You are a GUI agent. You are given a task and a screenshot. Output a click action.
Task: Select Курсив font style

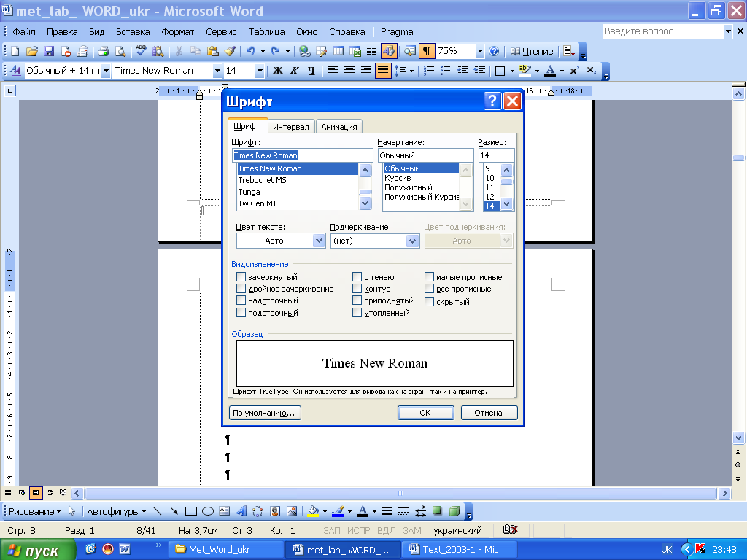tap(398, 178)
